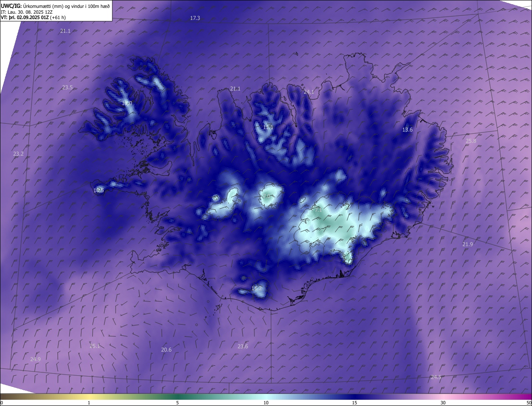Click the '21.9' value southeast of Iceland
Viewport: 532px width, 406px height.
pos(468,245)
